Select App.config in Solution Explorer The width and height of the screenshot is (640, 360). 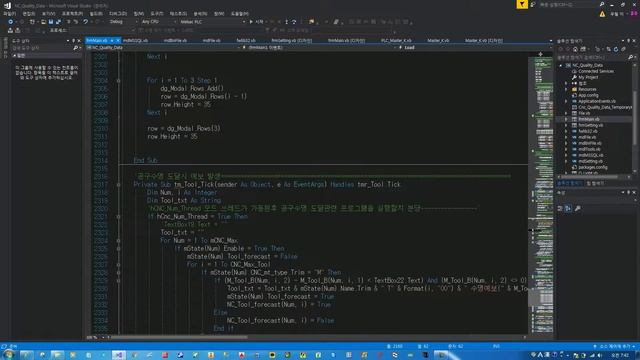point(588,96)
